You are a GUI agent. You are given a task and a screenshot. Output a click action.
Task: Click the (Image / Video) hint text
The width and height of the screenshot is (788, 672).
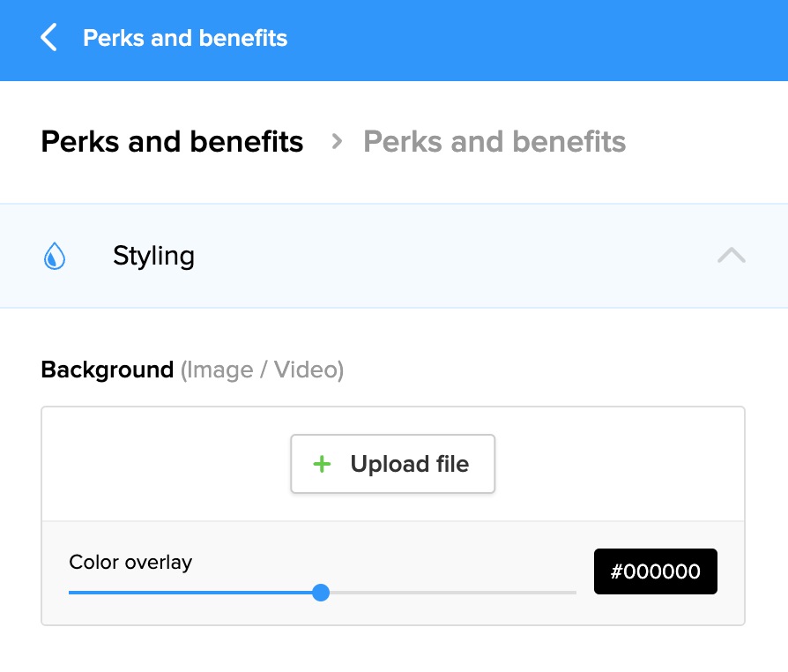tap(262, 370)
